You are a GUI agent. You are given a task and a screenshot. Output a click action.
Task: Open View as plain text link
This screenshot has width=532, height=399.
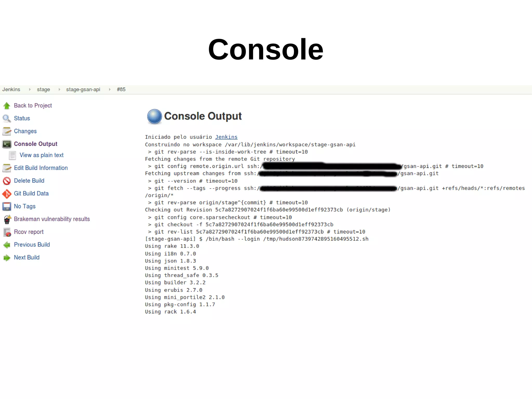(x=42, y=155)
